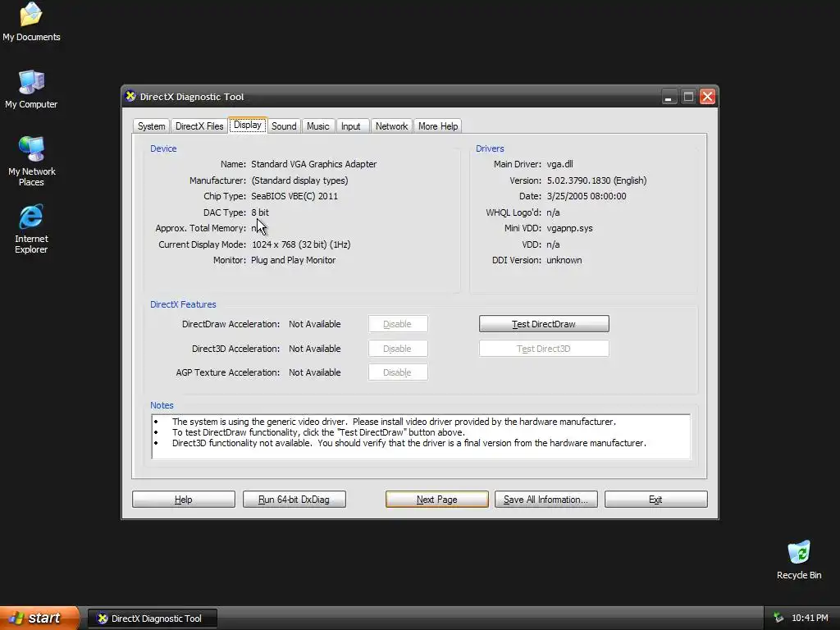Click the DirectX icon in the title bar
The image size is (840, 630).
[130, 97]
